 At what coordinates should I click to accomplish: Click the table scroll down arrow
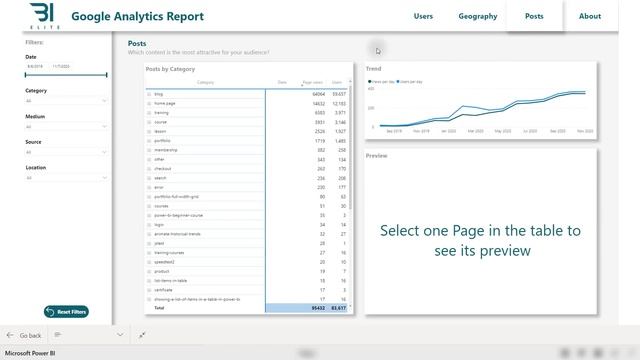point(350,306)
